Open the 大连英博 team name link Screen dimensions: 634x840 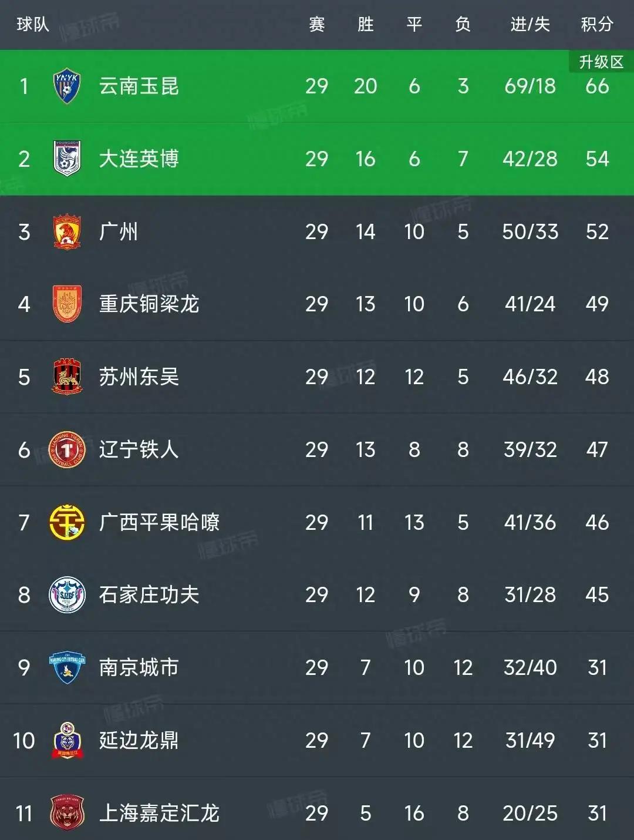coord(139,159)
